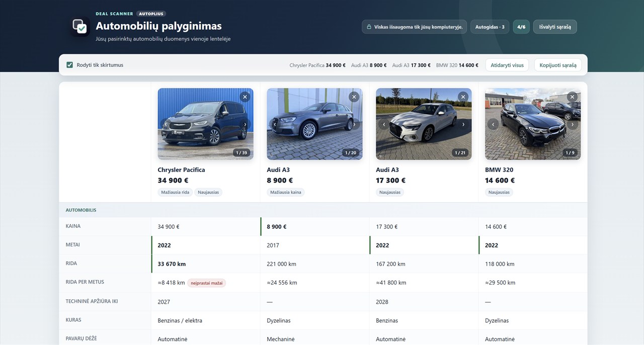This screenshot has height=345, width=644.
Task: Click Chrysler Pacifica 34 900 € summary link
Action: point(317,65)
